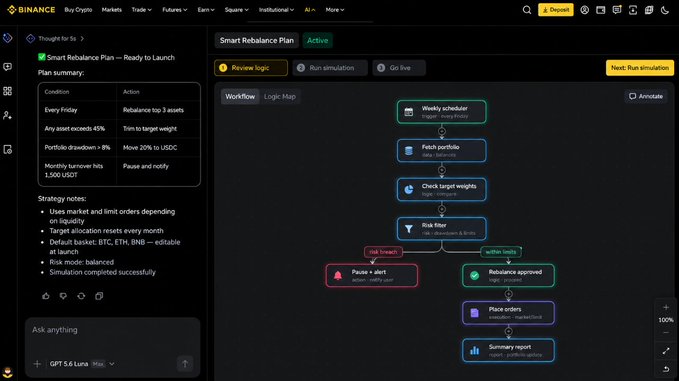Zoom out the workflow canvas
This screenshot has height=381, width=679.
pyautogui.click(x=666, y=333)
